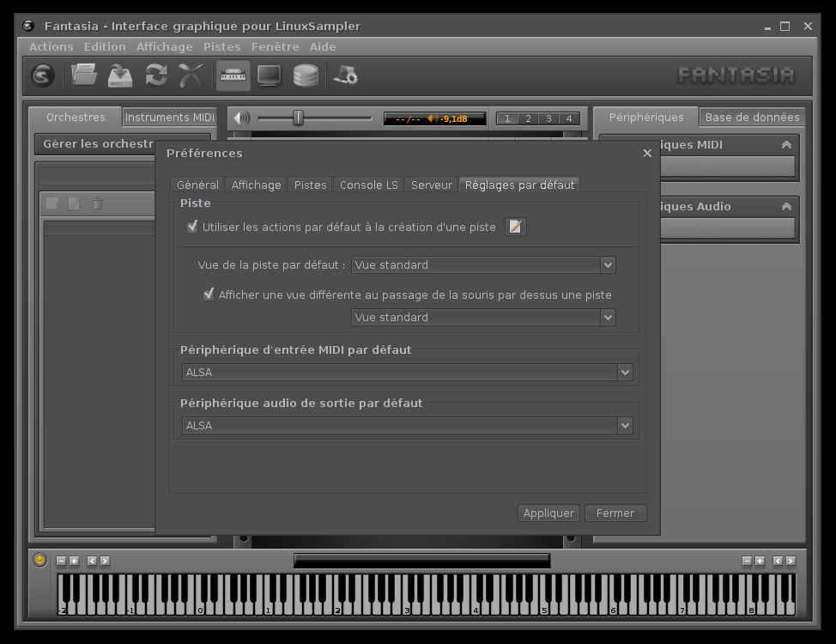Viewport: 836px width, 644px height.
Task: Switch to the Affichage preferences tab
Action: tap(256, 185)
